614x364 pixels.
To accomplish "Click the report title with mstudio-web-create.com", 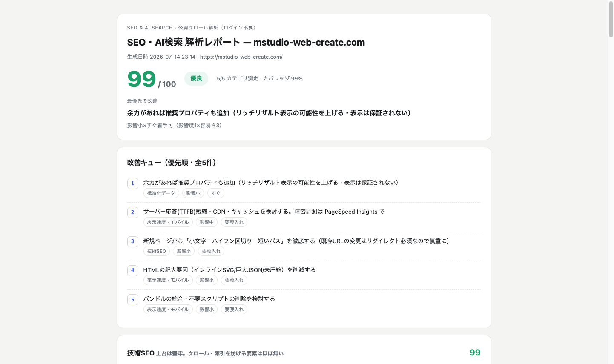I will (x=246, y=43).
